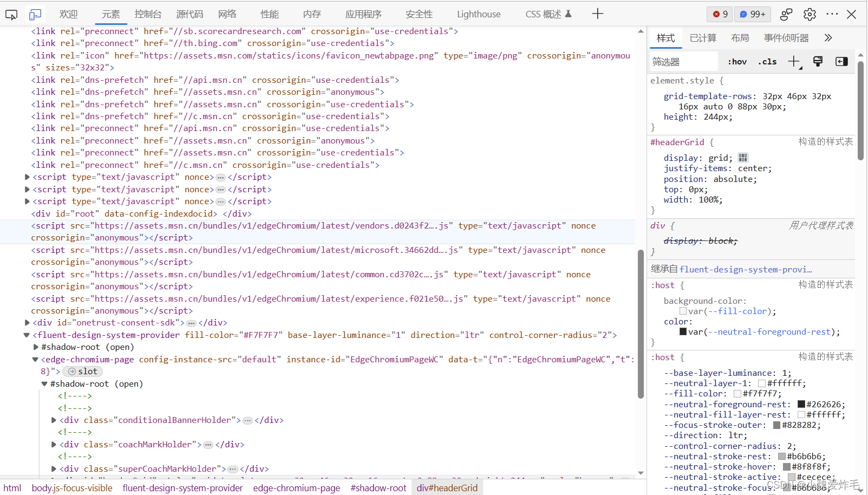
Task: Expand ellipsis in coachMarkHolder div
Action: point(208,445)
